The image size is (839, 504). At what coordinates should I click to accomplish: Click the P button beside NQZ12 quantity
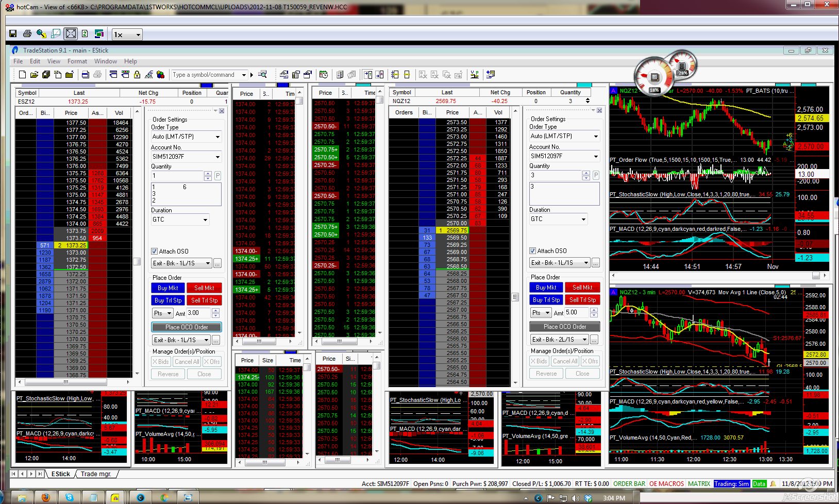(596, 175)
